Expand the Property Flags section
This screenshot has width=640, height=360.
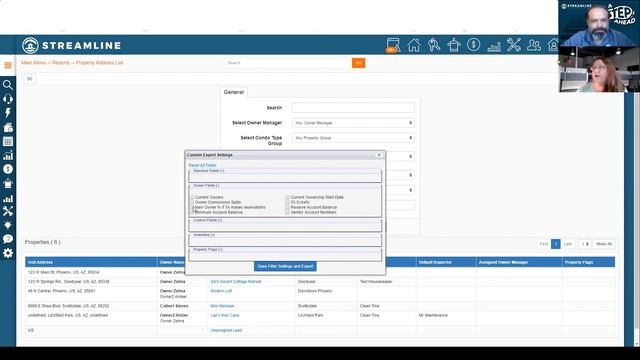[208, 249]
